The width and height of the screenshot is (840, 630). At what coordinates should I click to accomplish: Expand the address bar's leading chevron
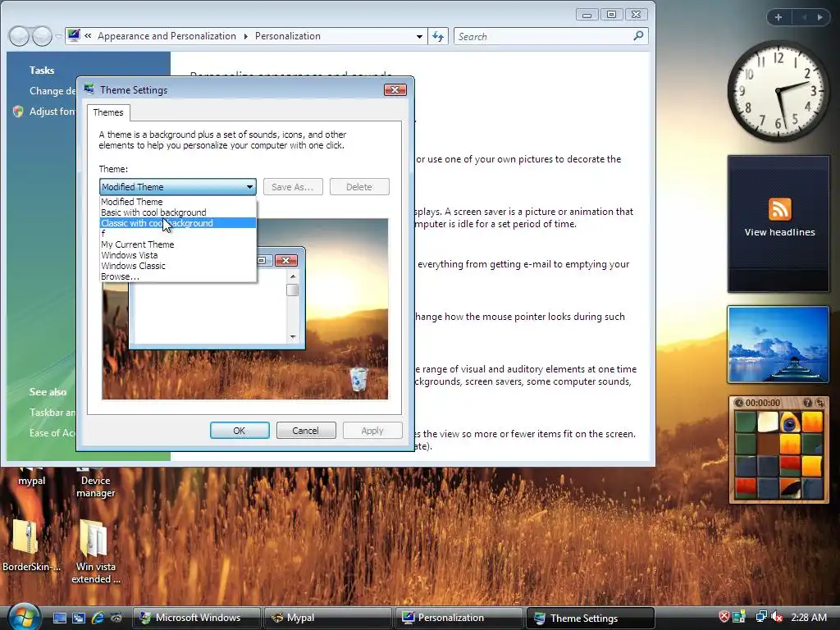point(88,36)
